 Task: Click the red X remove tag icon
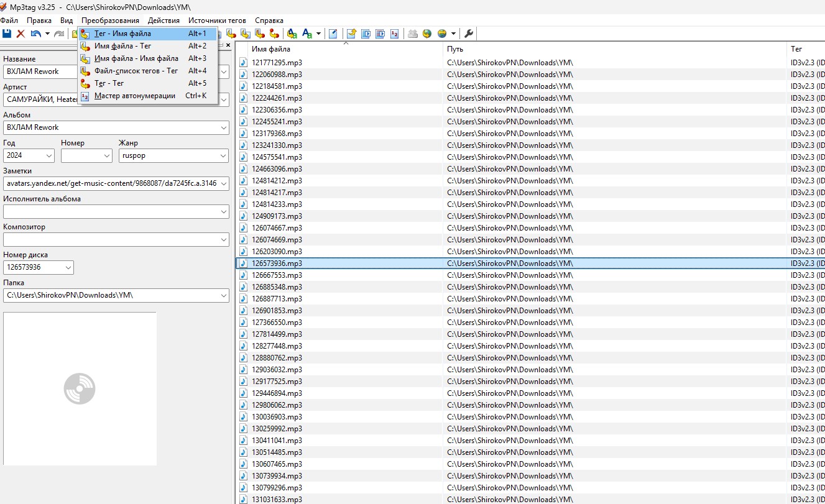(x=21, y=34)
